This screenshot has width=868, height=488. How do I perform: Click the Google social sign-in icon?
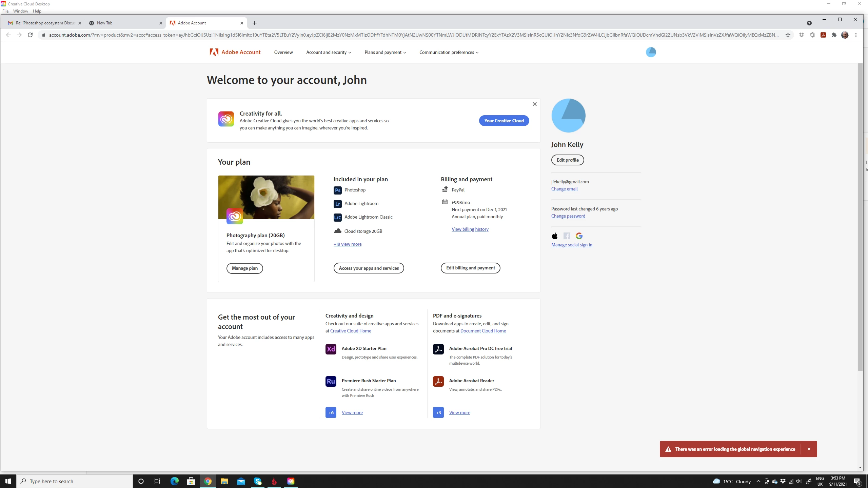point(579,236)
